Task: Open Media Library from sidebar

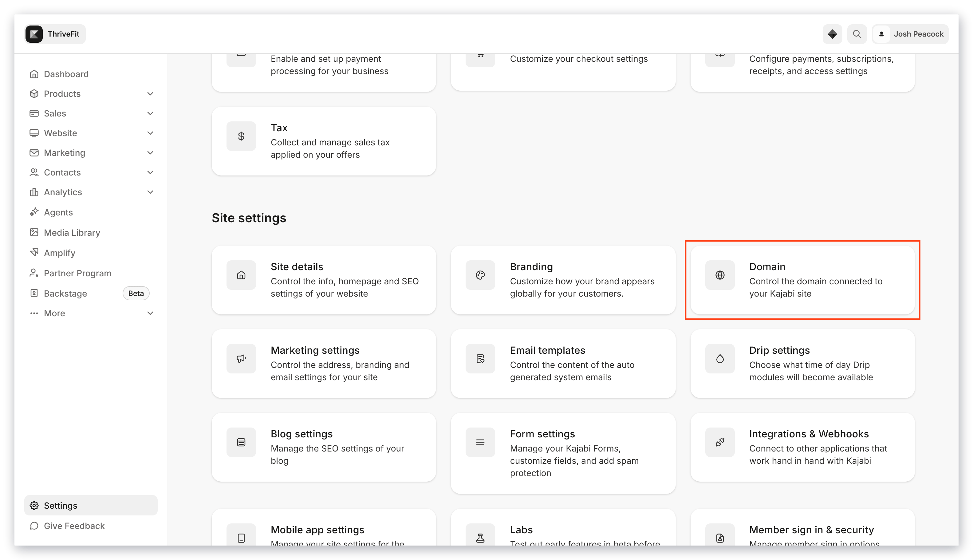Action: coord(72,233)
